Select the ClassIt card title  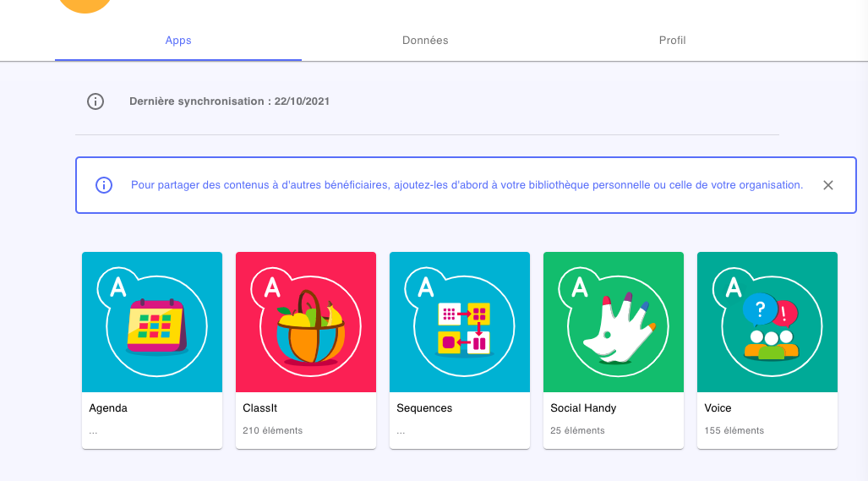pyautogui.click(x=259, y=408)
